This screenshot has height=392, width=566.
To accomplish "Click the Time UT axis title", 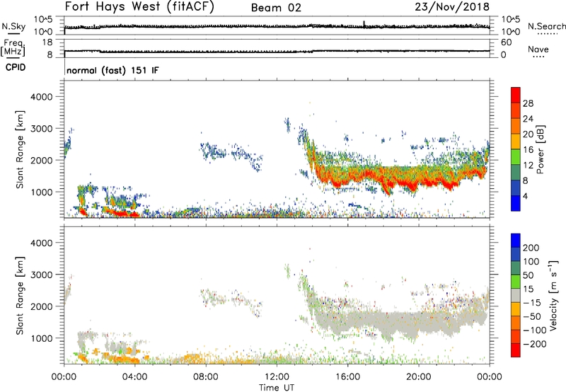I will click(x=277, y=388).
